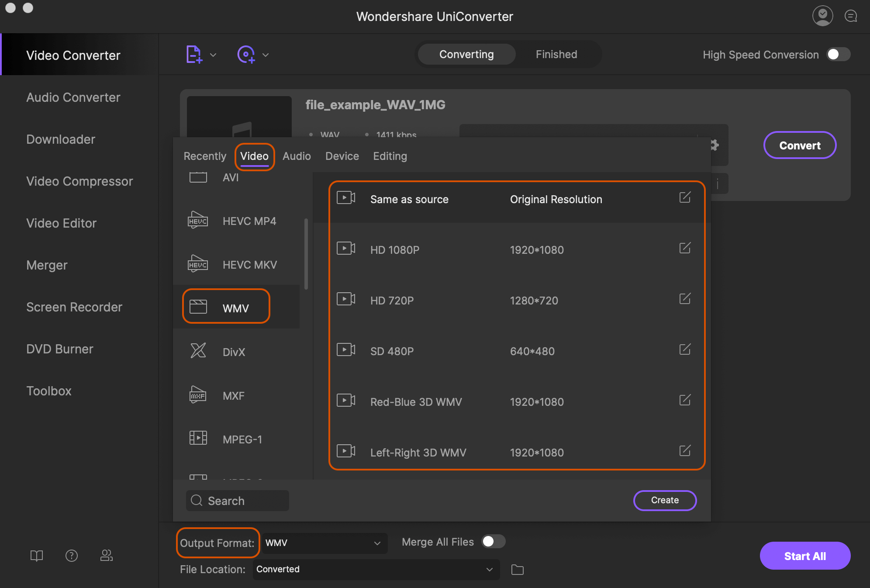Edit the Red-Blue 3D WMV preset

685,400
